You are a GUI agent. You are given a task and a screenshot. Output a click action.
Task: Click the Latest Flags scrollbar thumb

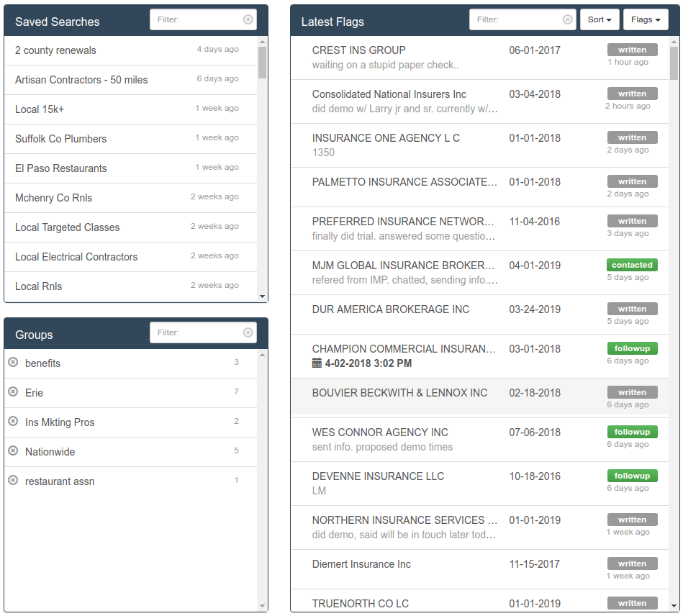point(674,63)
